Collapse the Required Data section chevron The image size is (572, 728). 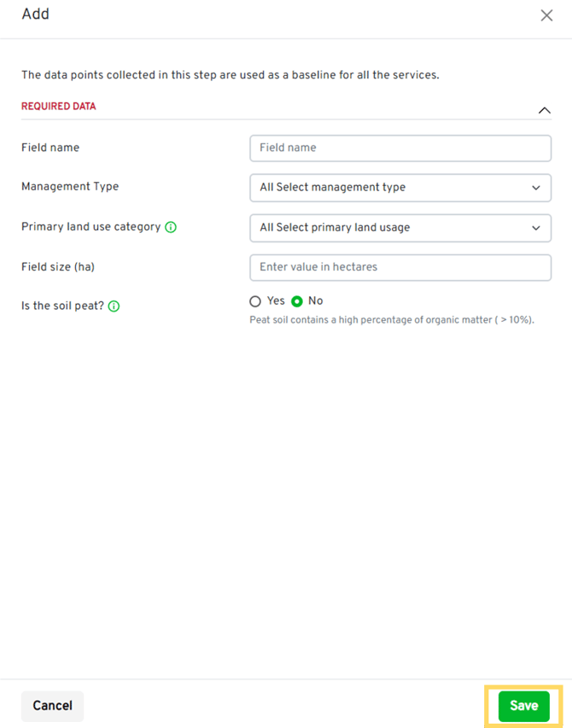pyautogui.click(x=544, y=110)
